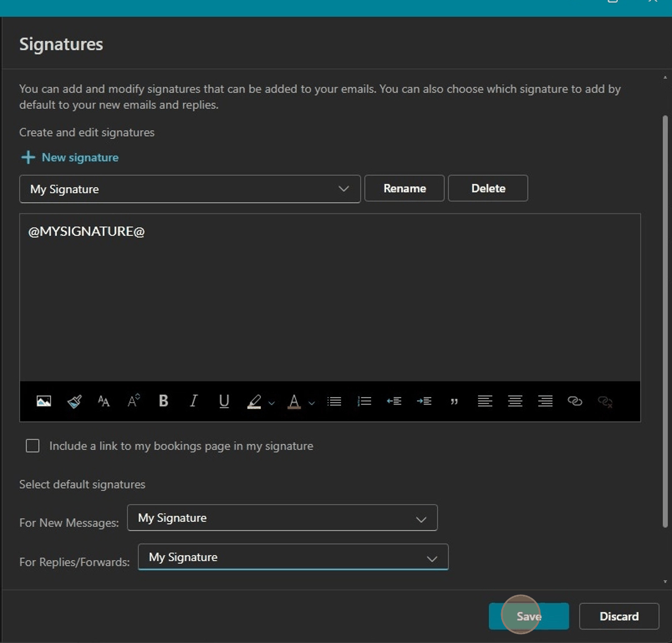Click the vertical scrollbar of the dialog

[665, 321]
